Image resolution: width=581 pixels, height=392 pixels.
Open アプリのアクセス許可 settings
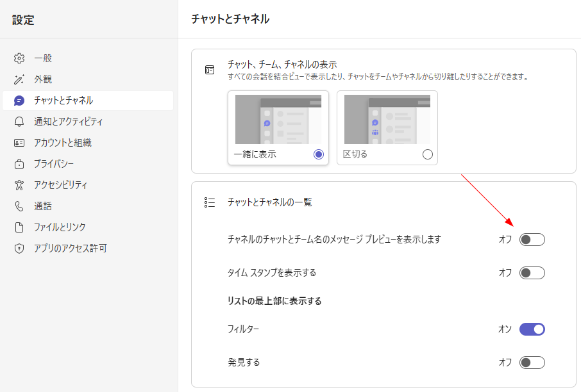pos(88,248)
